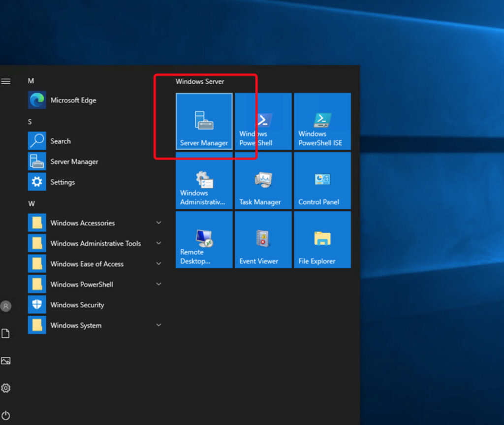Expand the Windows System folder
Viewport: 504px width, 425px height.
(x=158, y=325)
